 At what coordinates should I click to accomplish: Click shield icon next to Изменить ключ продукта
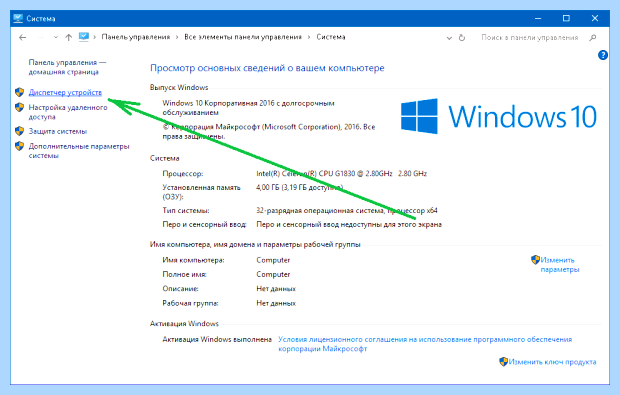pyautogui.click(x=503, y=362)
